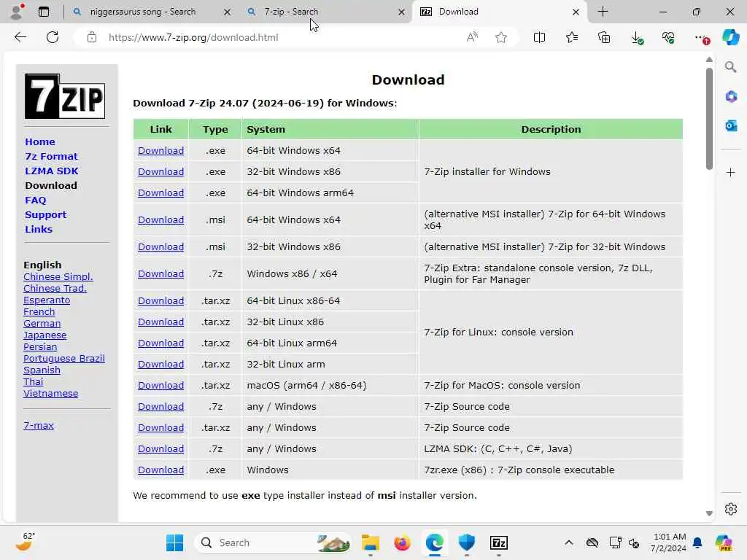Click the address bar URL field
Viewport: 747px width, 560px height.
pos(281,37)
